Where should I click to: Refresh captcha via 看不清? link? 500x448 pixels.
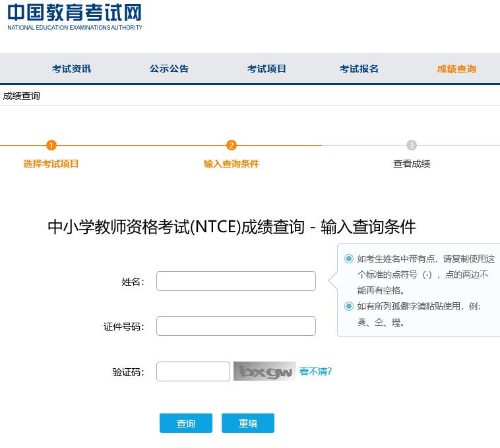pyautogui.click(x=315, y=371)
